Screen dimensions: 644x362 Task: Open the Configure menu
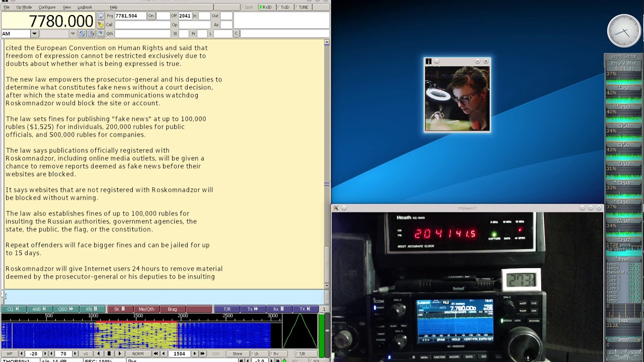(x=47, y=7)
